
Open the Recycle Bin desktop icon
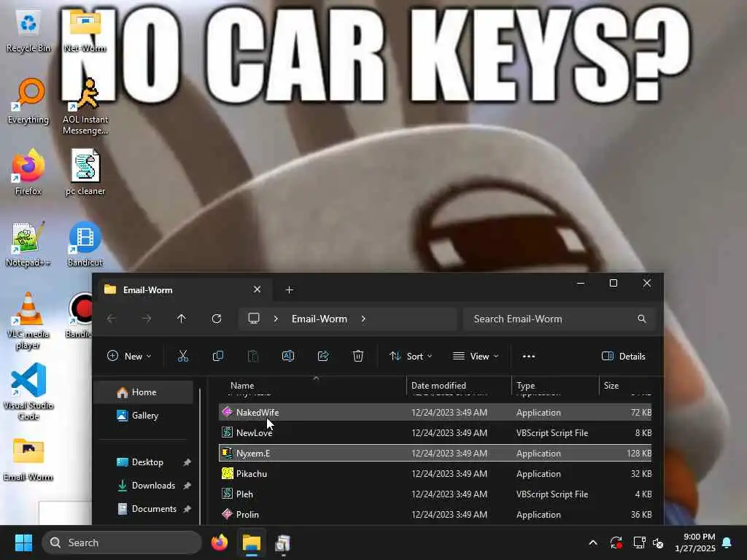tap(28, 31)
